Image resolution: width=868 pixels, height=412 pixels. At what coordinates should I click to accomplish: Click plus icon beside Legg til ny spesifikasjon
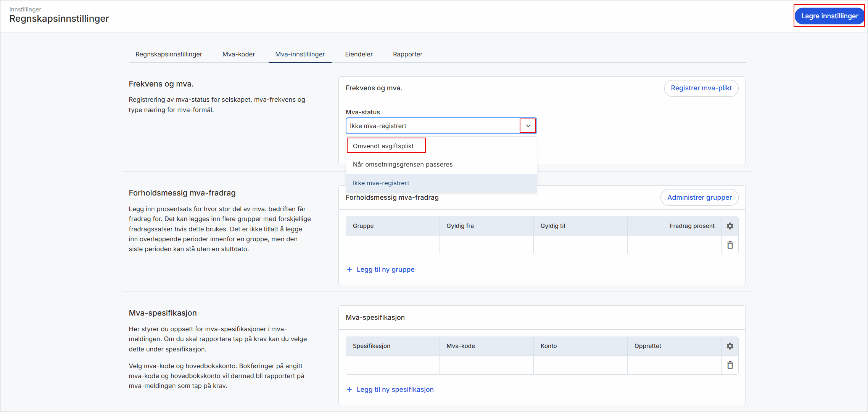click(x=349, y=390)
